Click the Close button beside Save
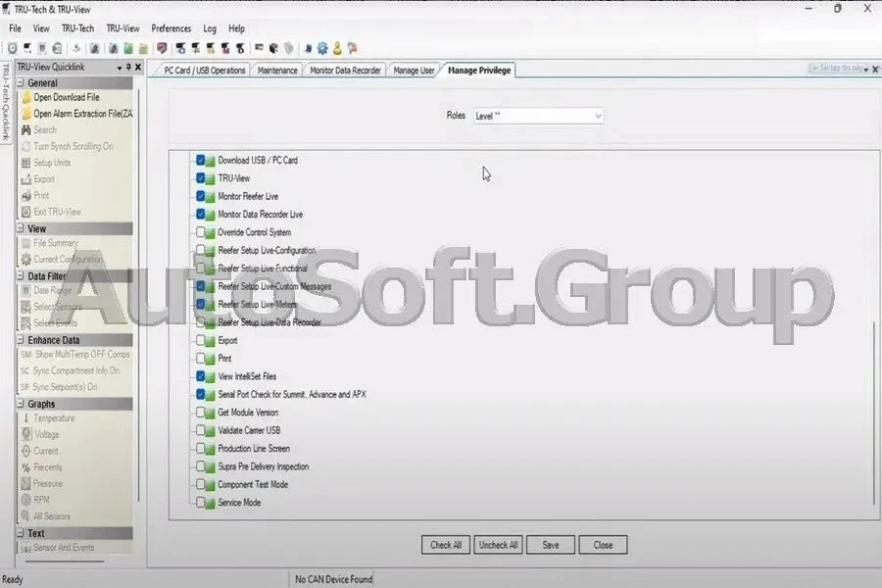882x588 pixels. point(603,545)
